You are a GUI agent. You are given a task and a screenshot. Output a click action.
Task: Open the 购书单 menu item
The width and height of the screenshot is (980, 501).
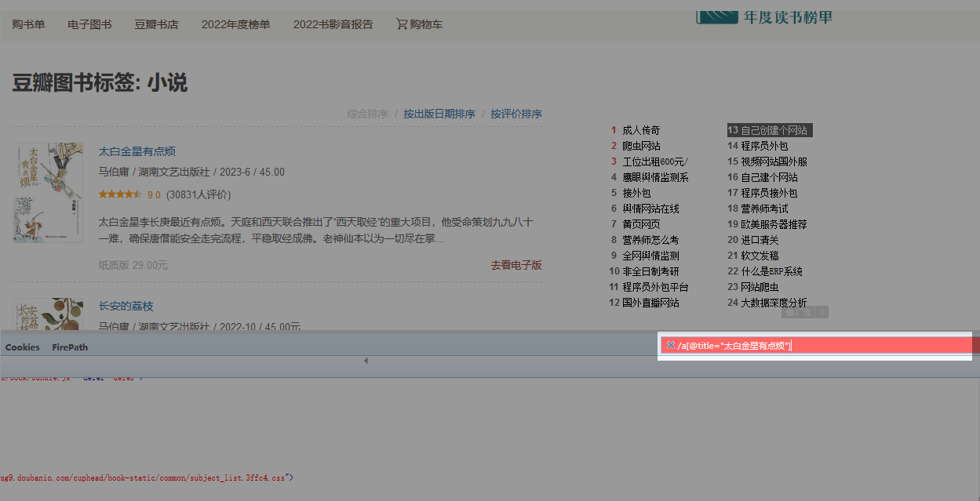(x=28, y=24)
